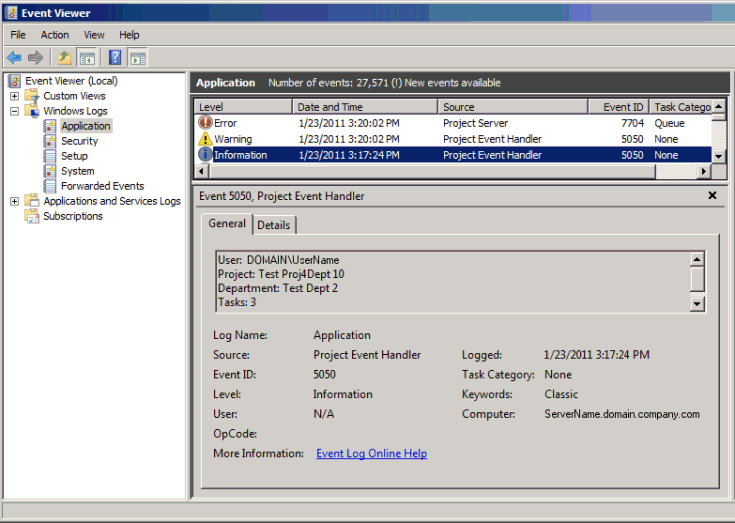
Task: Click the Security log icon in tree
Action: coord(50,141)
